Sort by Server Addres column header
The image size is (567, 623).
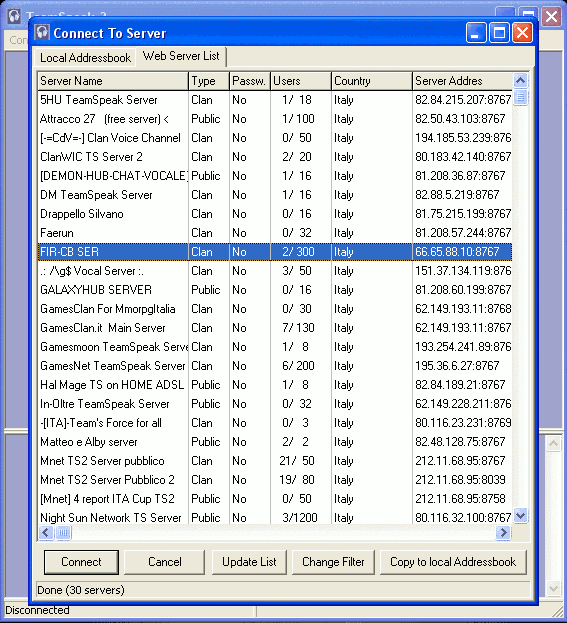(462, 81)
